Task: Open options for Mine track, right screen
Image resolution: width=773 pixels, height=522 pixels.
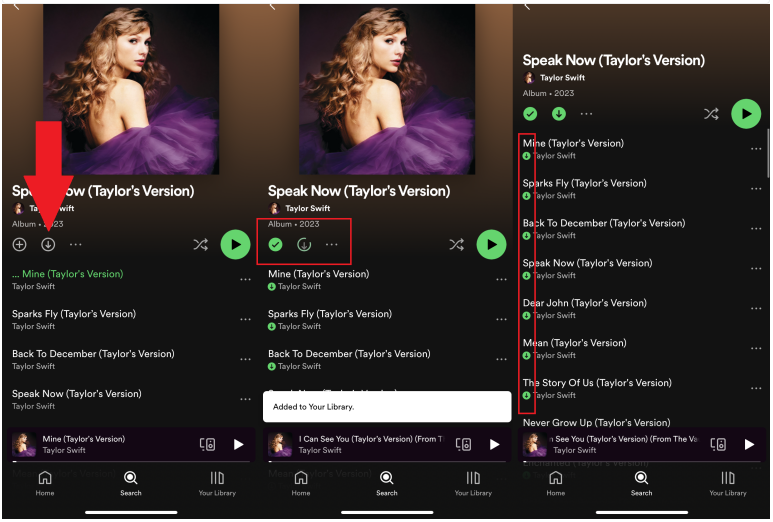Action: pos(756,149)
